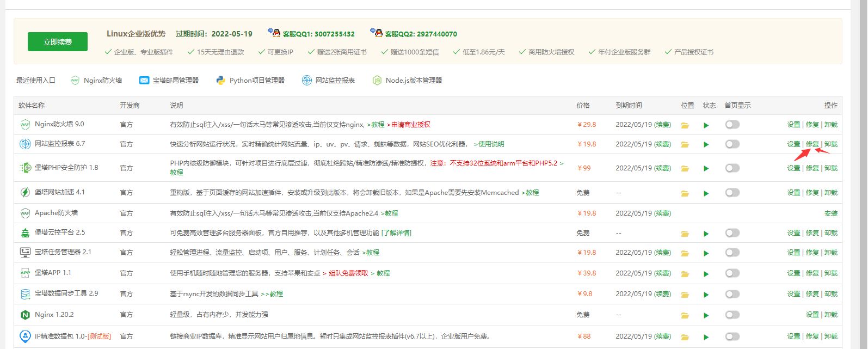Image resolution: width=868 pixels, height=349 pixels.
Task: Open folder location for 堡塔APP 1.1
Action: coord(685,274)
